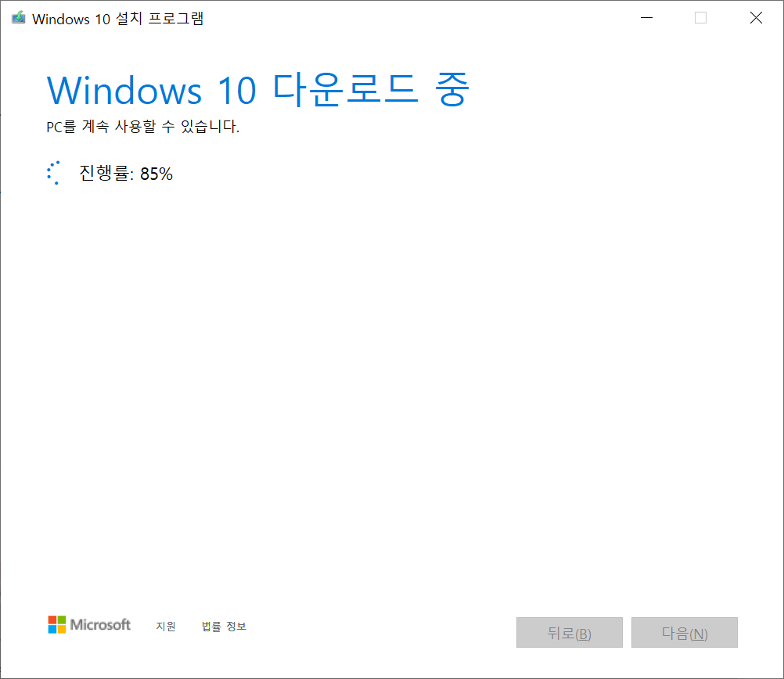Minimize the Windows 10 setup window
This screenshot has height=679, width=784.
pyautogui.click(x=647, y=18)
